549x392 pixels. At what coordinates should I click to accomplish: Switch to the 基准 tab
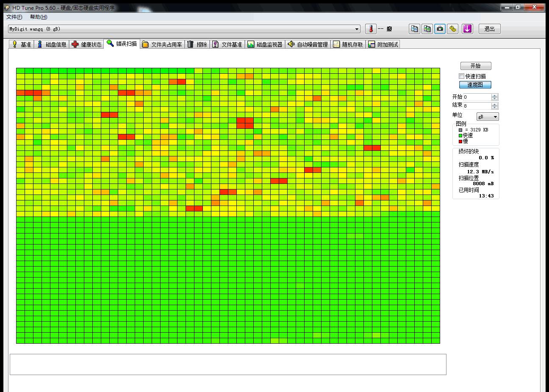[x=21, y=44]
